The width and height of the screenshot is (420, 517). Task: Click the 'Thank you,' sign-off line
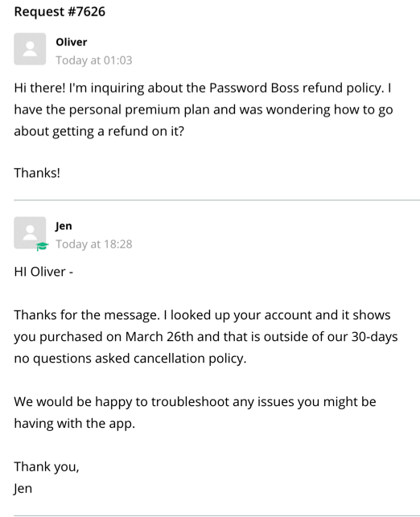pos(47,467)
